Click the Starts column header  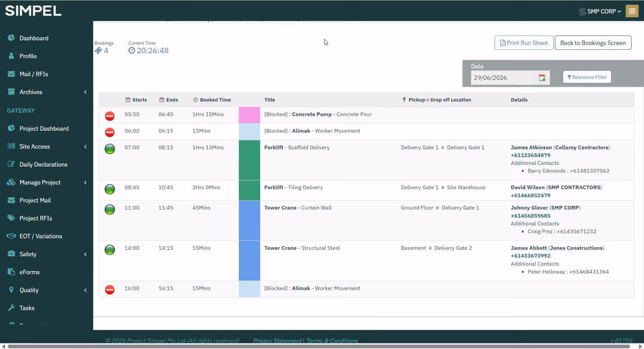[x=136, y=100]
